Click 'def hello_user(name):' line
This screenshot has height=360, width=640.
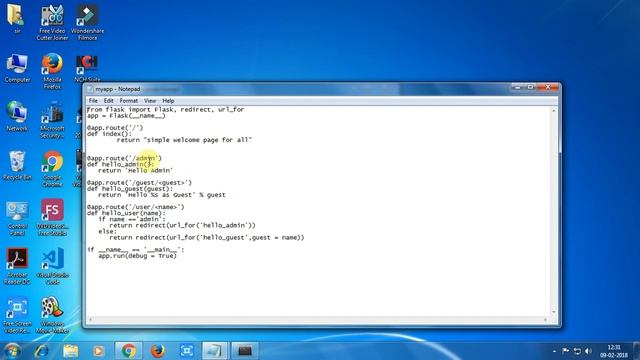click(126, 213)
